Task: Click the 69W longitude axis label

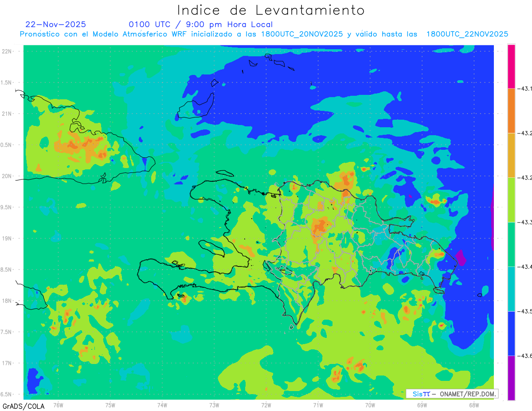Action: (x=422, y=405)
